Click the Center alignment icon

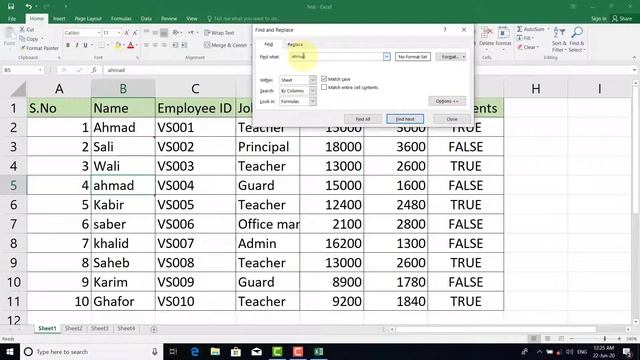pyautogui.click(x=155, y=45)
